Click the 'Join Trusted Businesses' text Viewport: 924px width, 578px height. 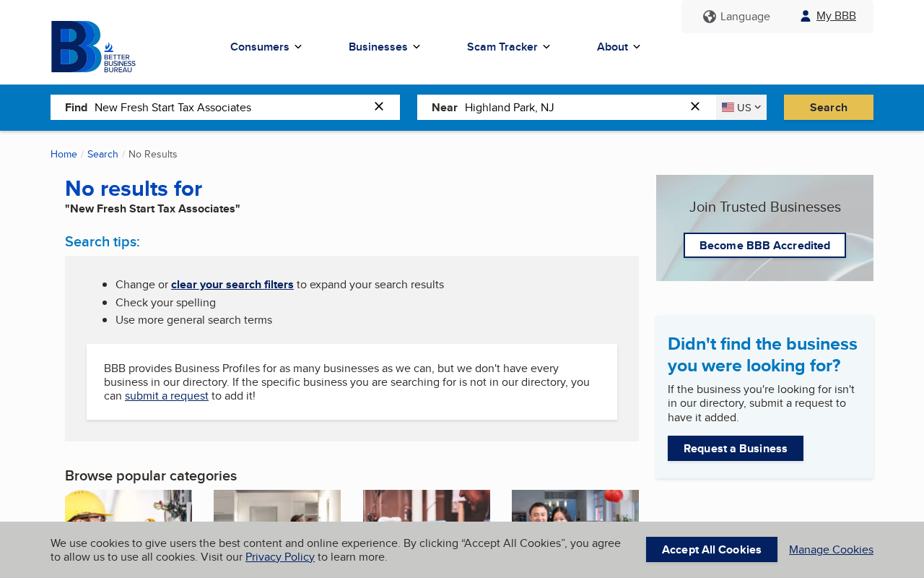[765, 207]
